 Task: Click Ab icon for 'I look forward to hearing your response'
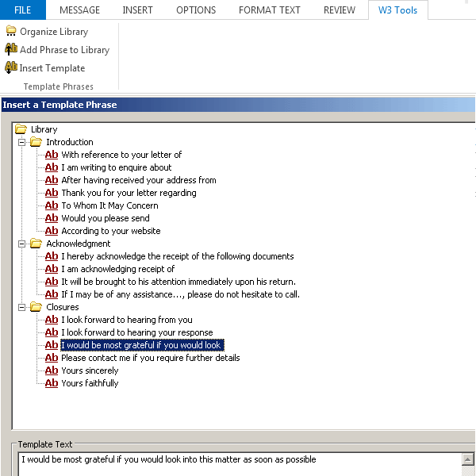pyautogui.click(x=52, y=332)
